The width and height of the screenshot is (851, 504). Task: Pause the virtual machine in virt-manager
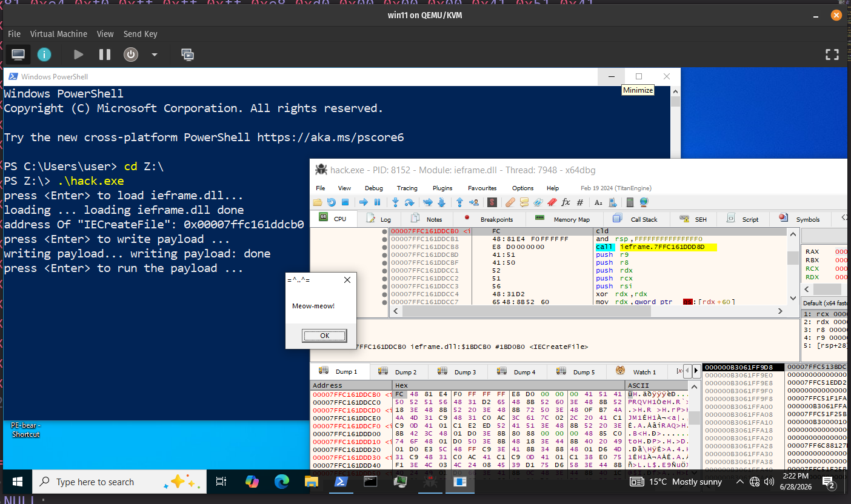(x=105, y=55)
